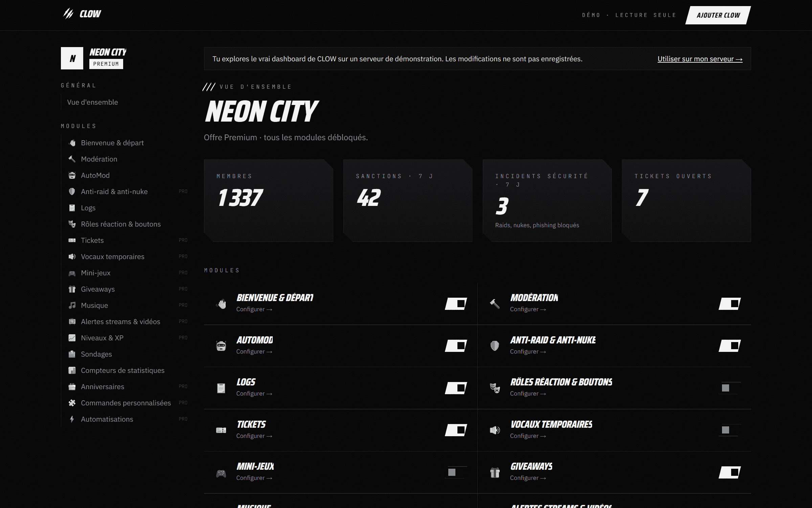
Task: Click the robot icon beside AutoMod in sidebar
Action: pyautogui.click(x=72, y=175)
